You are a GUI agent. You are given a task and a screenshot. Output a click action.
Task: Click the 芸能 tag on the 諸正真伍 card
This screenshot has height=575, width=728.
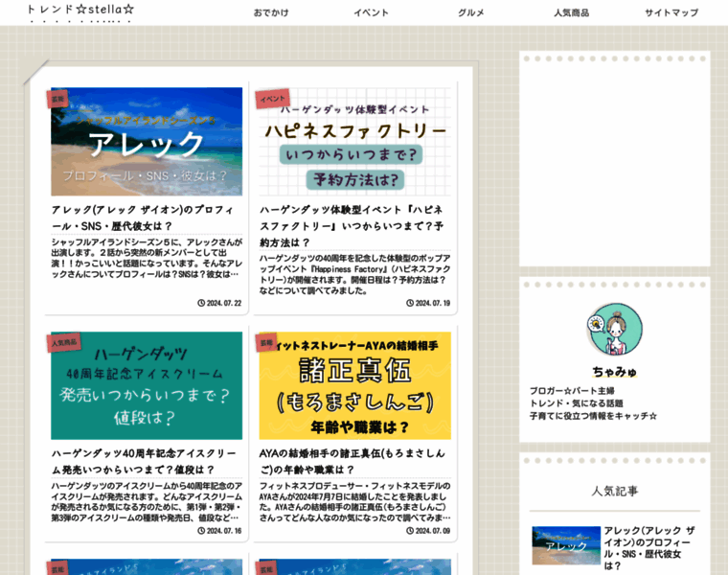pos(266,343)
